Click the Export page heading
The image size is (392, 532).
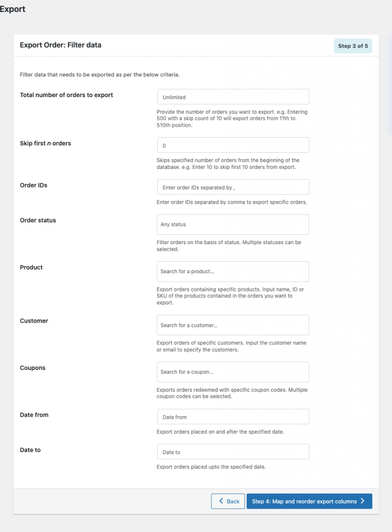click(12, 9)
